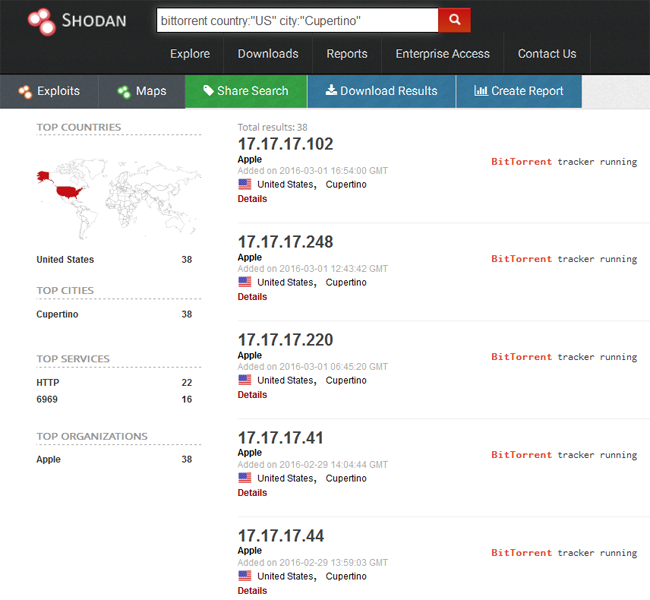
Task: Click 'Added on 2016-02-29 14:04:44 GMT' text
Action: (x=313, y=464)
